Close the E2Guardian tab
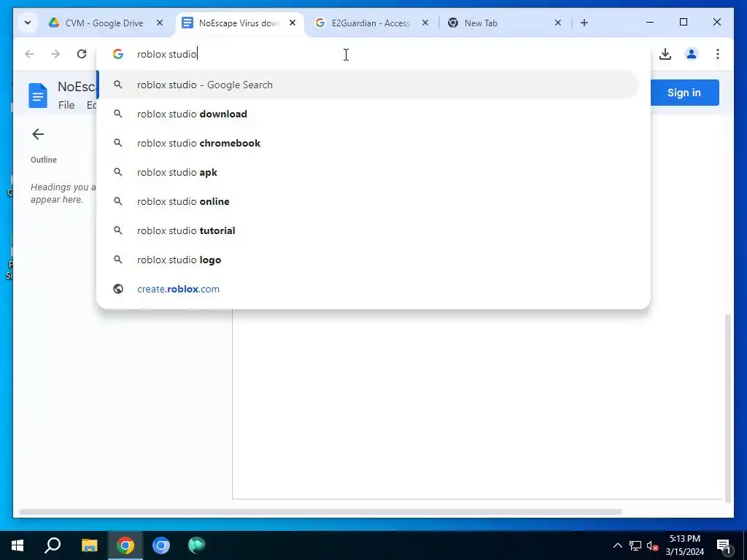 [x=425, y=23]
